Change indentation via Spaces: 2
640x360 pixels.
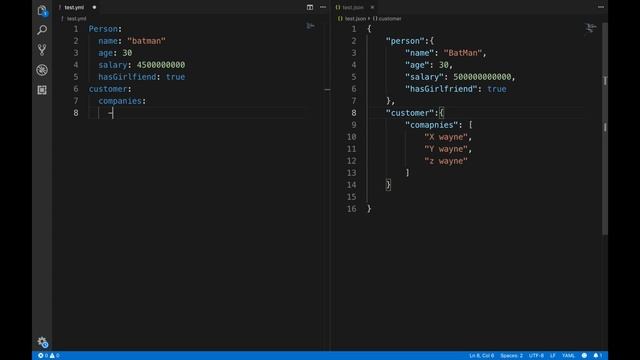coord(511,356)
